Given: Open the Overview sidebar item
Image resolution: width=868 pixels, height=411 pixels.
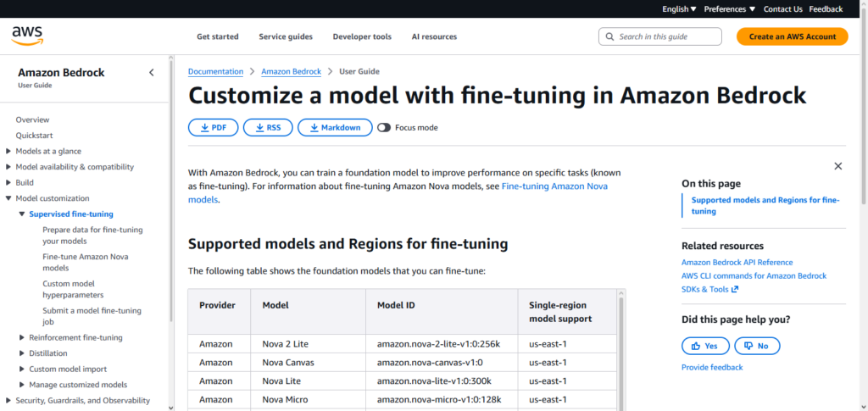Looking at the screenshot, I should [33, 119].
